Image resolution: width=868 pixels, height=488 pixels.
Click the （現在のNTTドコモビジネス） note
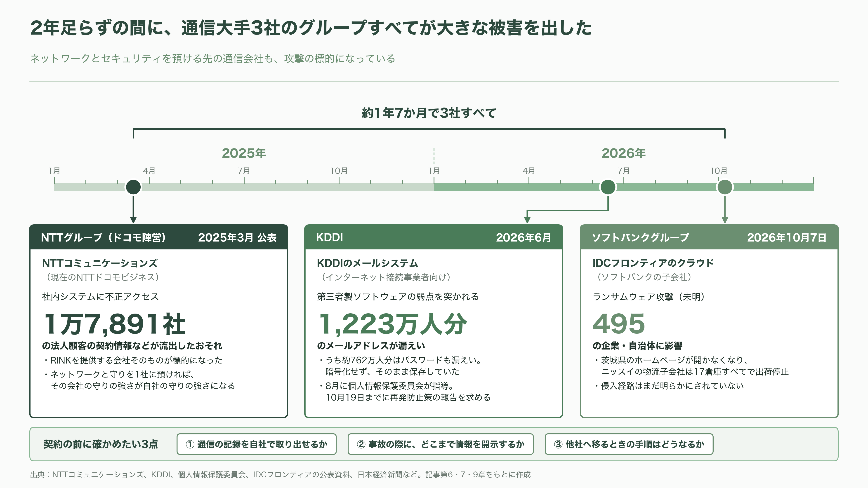pos(103,277)
